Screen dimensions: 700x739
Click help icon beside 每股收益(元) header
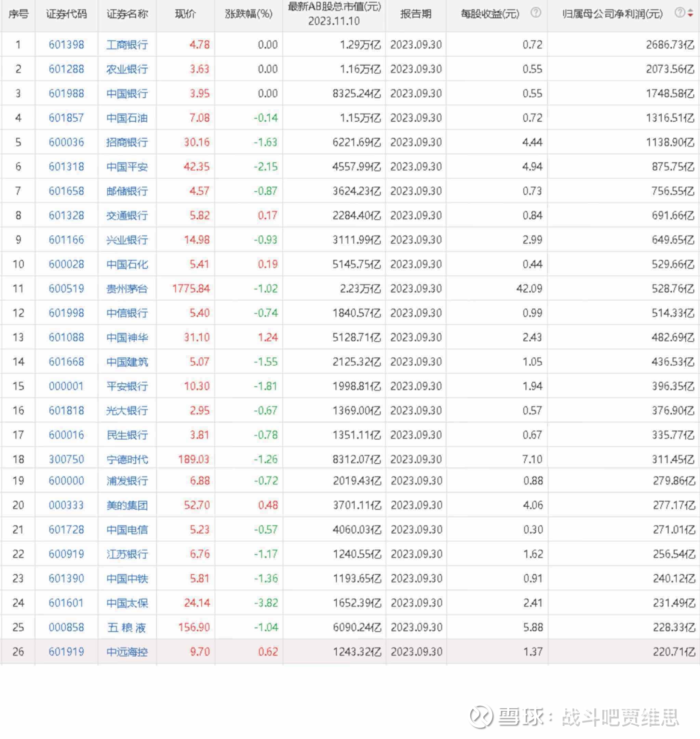point(536,13)
